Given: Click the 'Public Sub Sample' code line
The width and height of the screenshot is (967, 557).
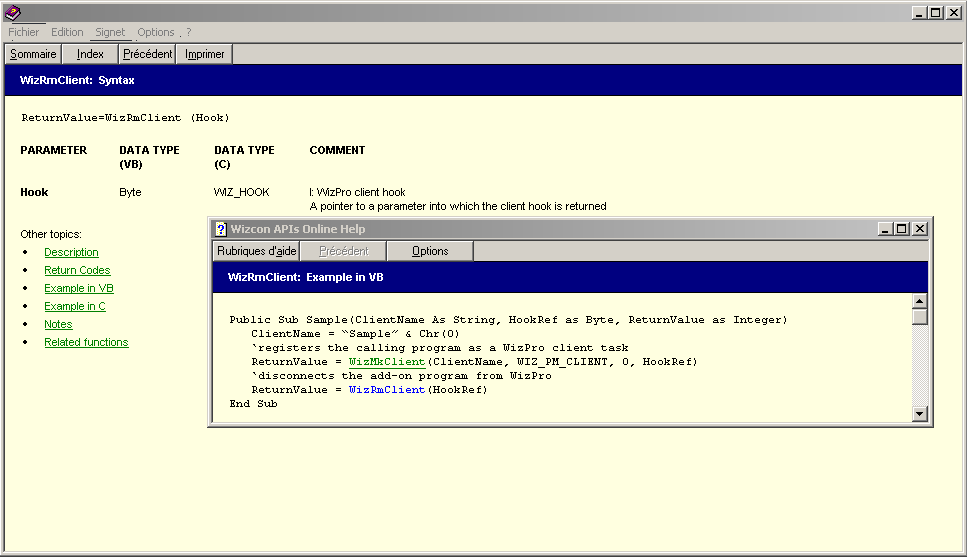Looking at the screenshot, I should (x=509, y=320).
